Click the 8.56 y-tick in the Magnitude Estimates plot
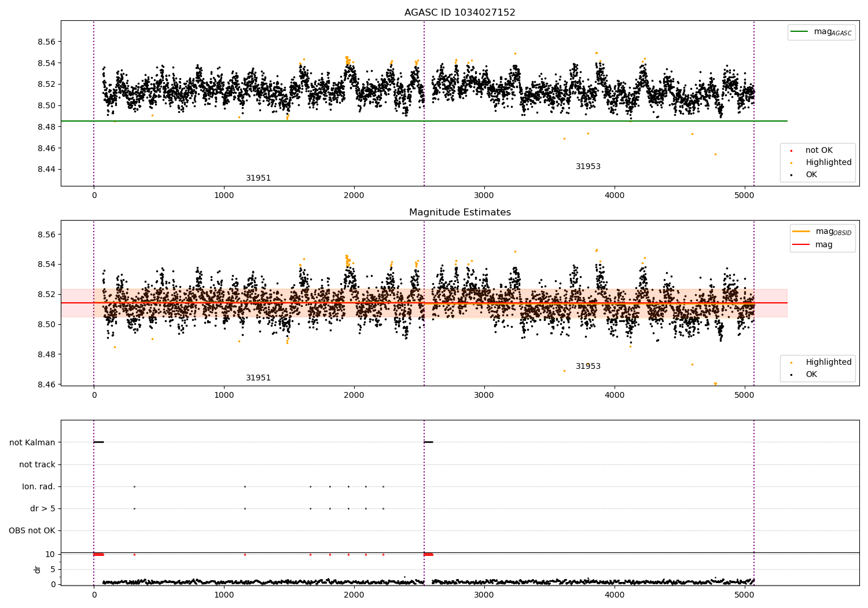The height and width of the screenshot is (608, 868). (x=46, y=235)
